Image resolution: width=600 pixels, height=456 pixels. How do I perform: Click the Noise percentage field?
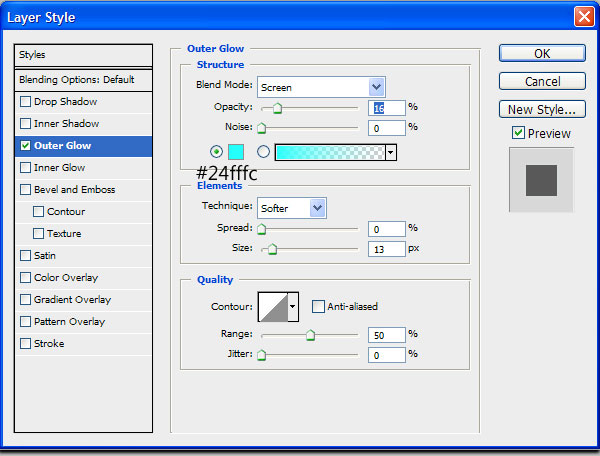click(x=386, y=128)
